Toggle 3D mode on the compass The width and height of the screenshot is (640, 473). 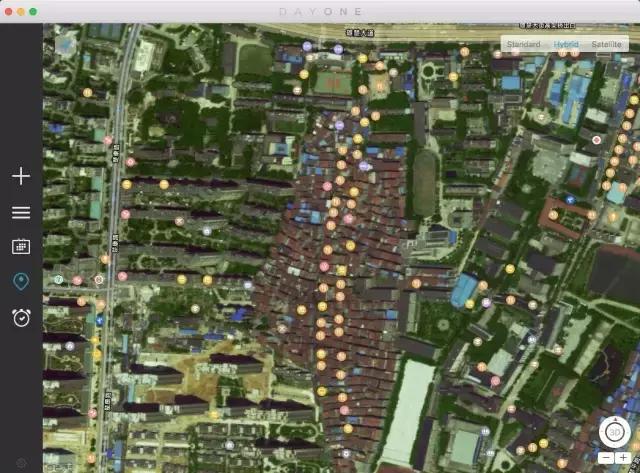click(x=615, y=432)
